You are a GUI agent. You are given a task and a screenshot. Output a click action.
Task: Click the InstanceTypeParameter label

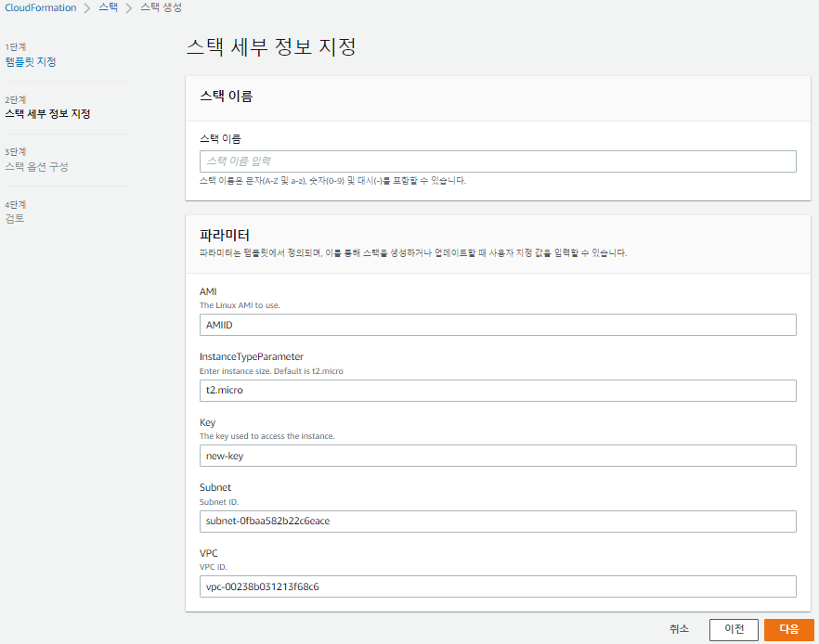(x=252, y=356)
